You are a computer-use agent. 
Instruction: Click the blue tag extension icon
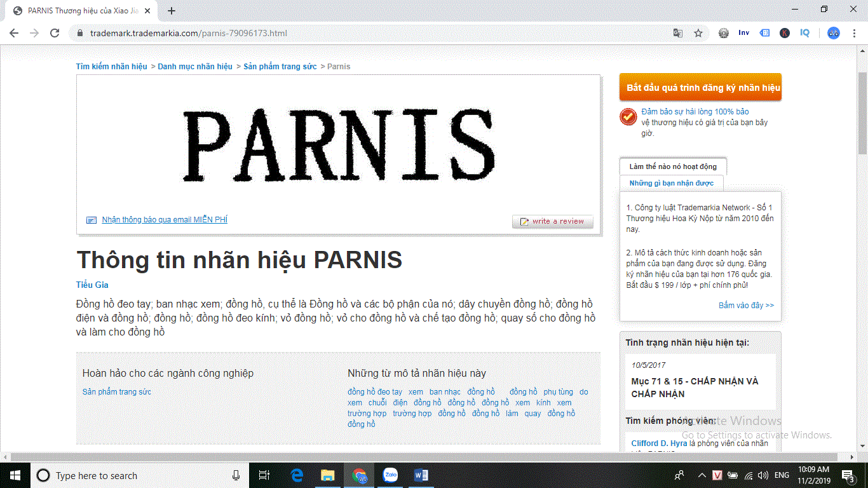pyautogui.click(x=765, y=33)
